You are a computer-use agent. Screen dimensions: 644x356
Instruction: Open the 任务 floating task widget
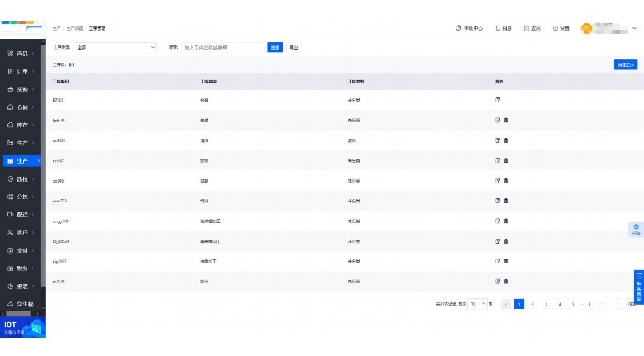click(637, 230)
